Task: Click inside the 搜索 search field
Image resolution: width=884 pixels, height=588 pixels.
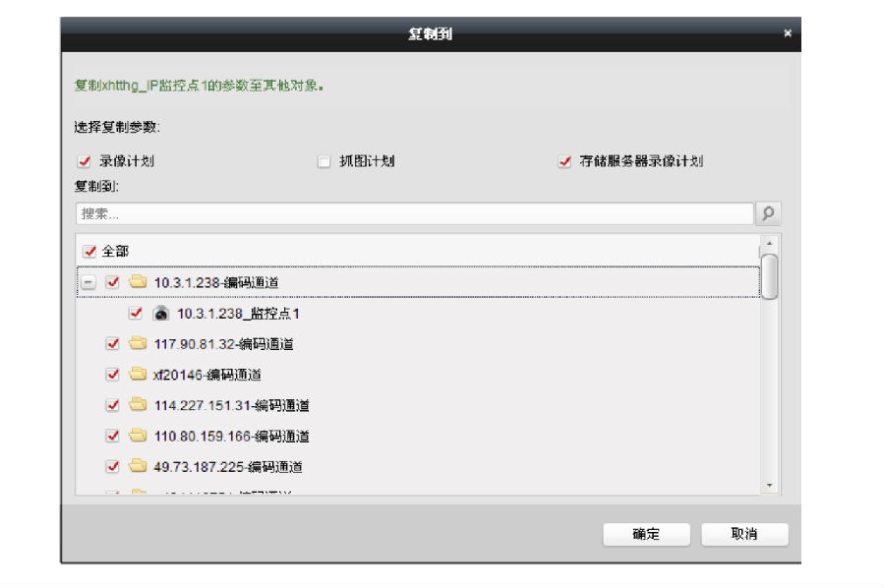Action: pos(295,210)
